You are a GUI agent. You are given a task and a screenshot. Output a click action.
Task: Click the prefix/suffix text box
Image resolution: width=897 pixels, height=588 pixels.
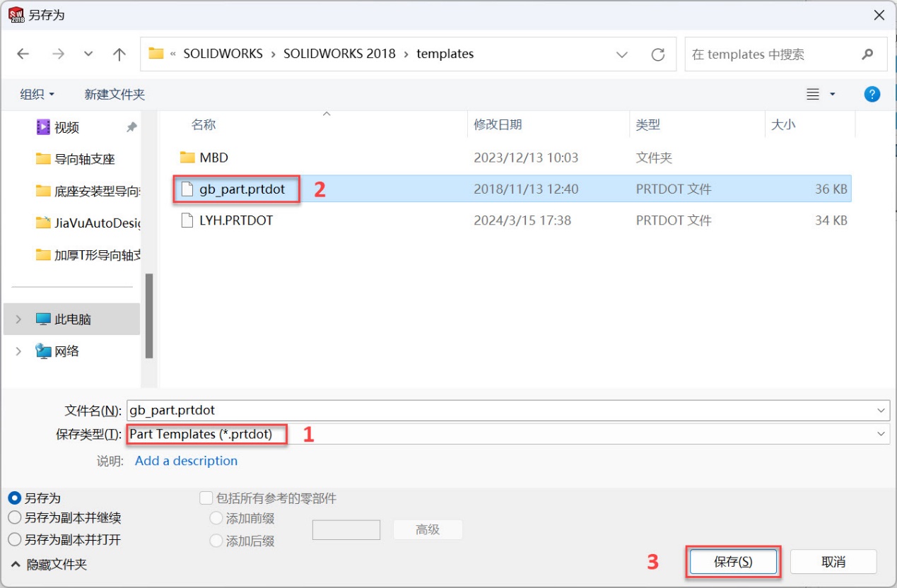pyautogui.click(x=346, y=529)
